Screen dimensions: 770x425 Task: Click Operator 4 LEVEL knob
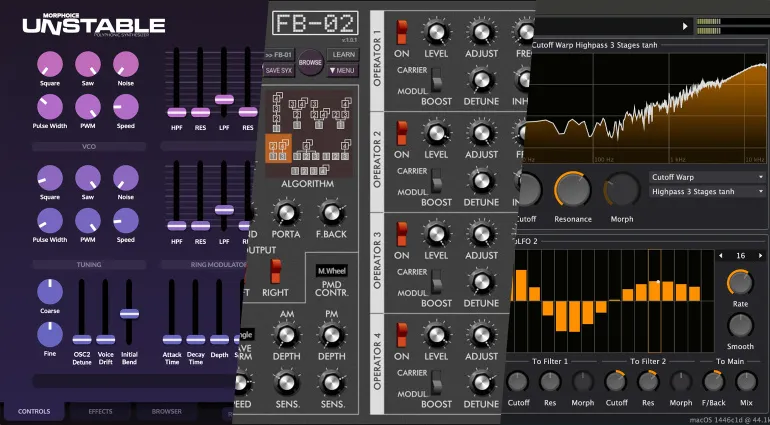[436, 335]
